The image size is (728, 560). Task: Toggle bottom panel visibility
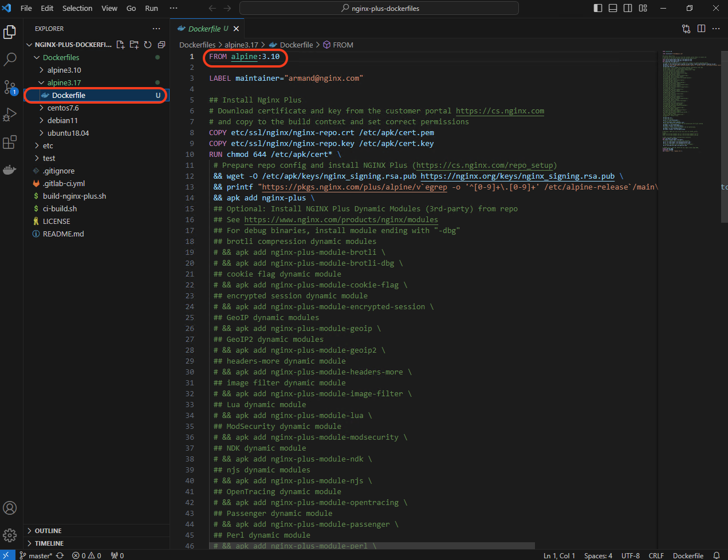tap(613, 8)
